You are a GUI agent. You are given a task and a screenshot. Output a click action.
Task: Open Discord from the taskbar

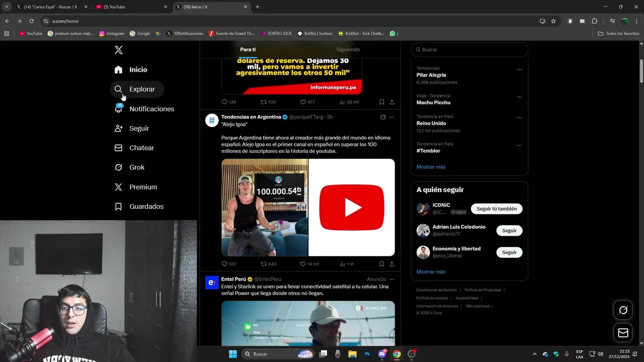tap(382, 354)
